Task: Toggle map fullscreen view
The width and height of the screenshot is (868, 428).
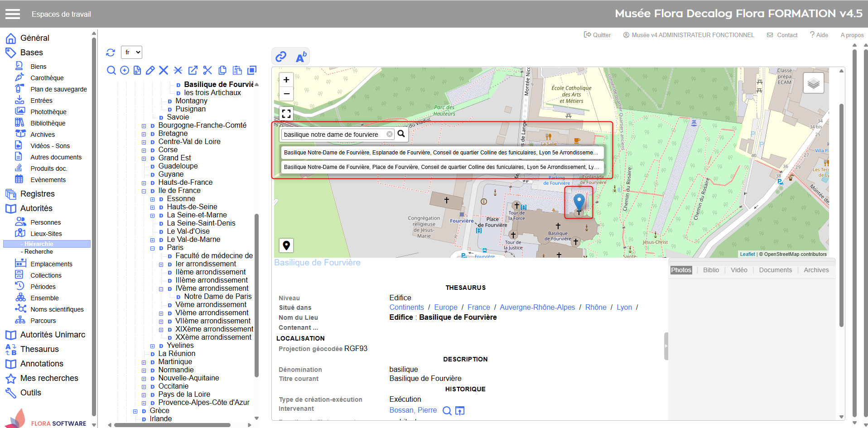Action: (x=286, y=113)
